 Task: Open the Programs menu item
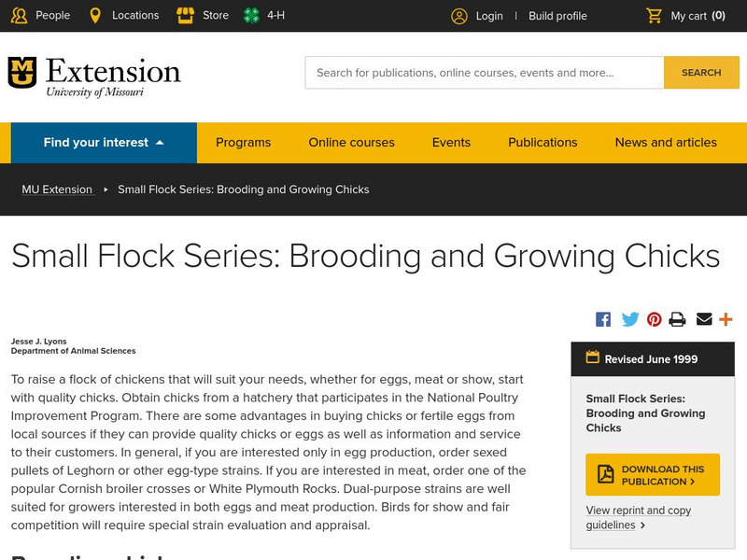[243, 143]
